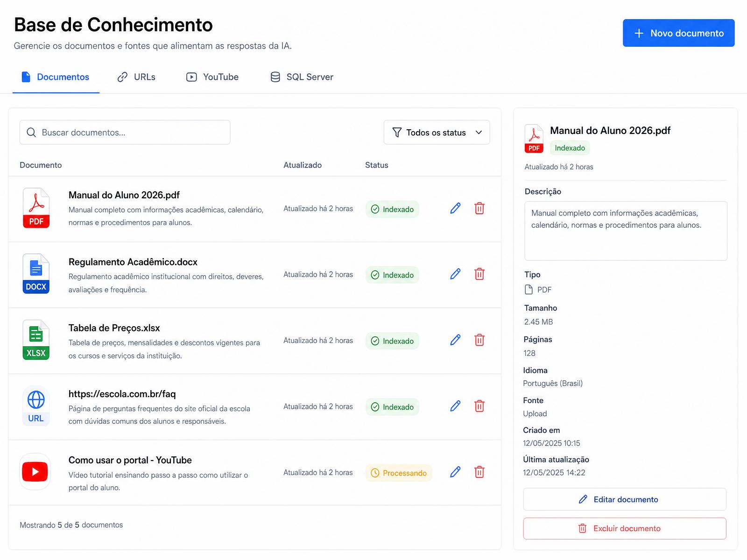
Task: Click Português (Brasil) language value
Action: (x=553, y=384)
